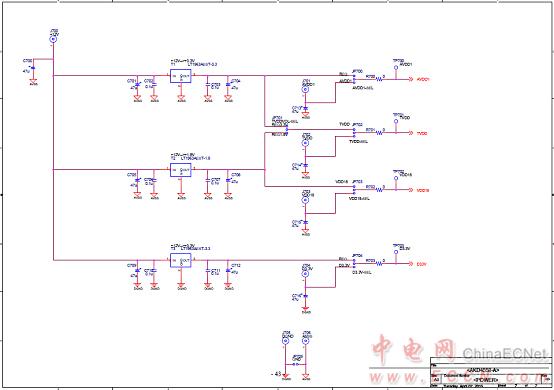The image size is (554, 390).
Task: Select the JP703 VDD18 jumper header
Action: [x=354, y=190]
